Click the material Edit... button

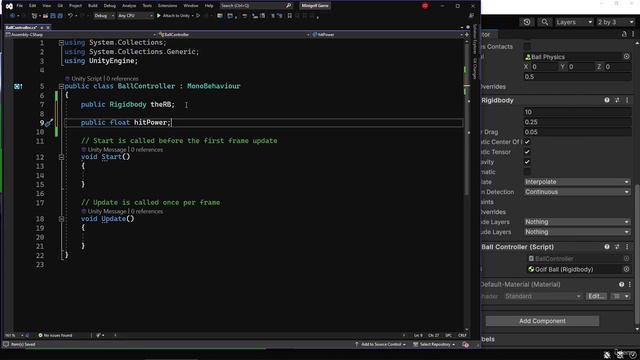tap(597, 296)
